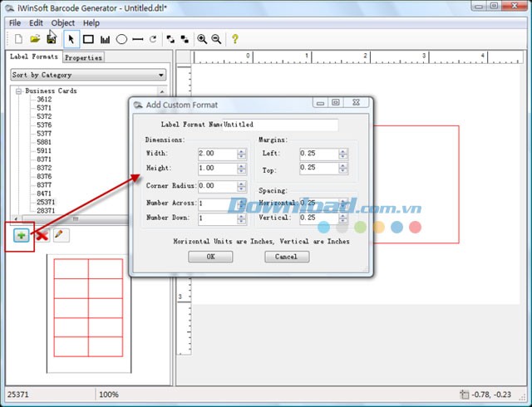
Task: Select the line drawing tool
Action: click(138, 39)
